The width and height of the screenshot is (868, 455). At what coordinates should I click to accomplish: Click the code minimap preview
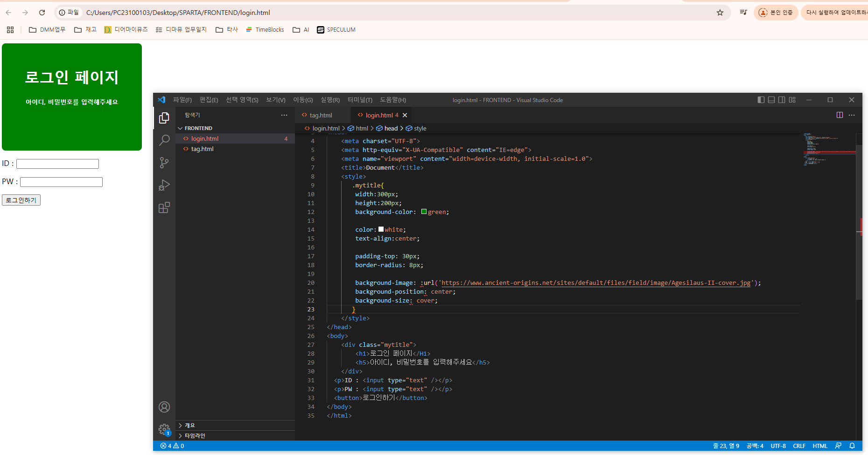point(829,149)
